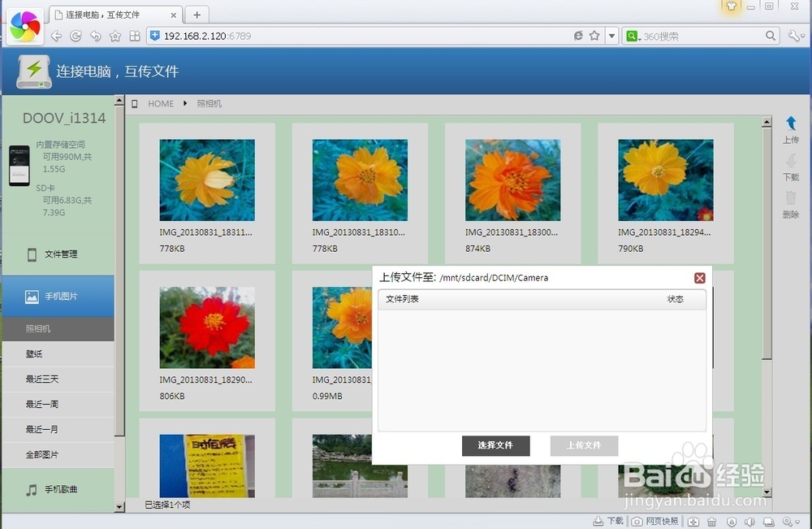The width and height of the screenshot is (812, 529).
Task: Select 手机图片 sidebar section
Action: (58, 297)
